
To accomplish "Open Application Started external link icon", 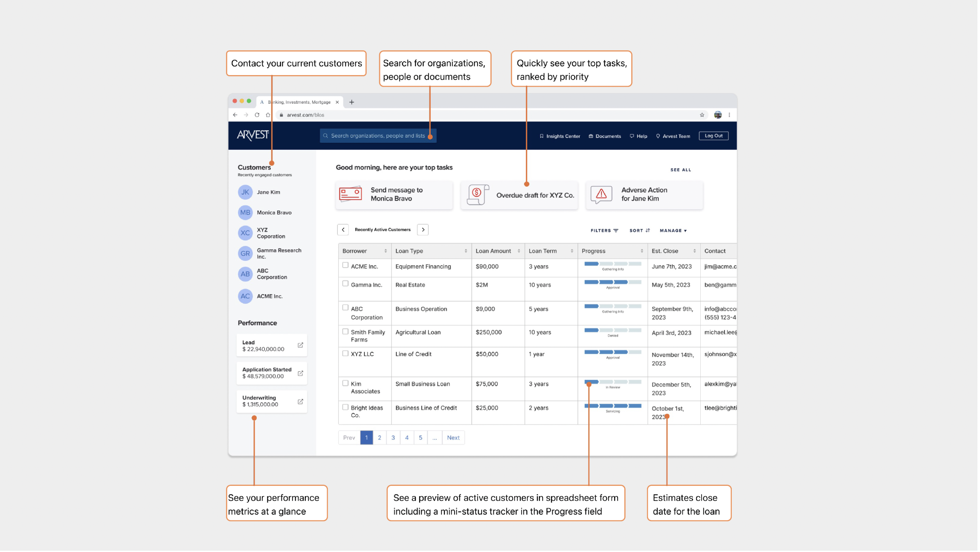I will pyautogui.click(x=301, y=374).
